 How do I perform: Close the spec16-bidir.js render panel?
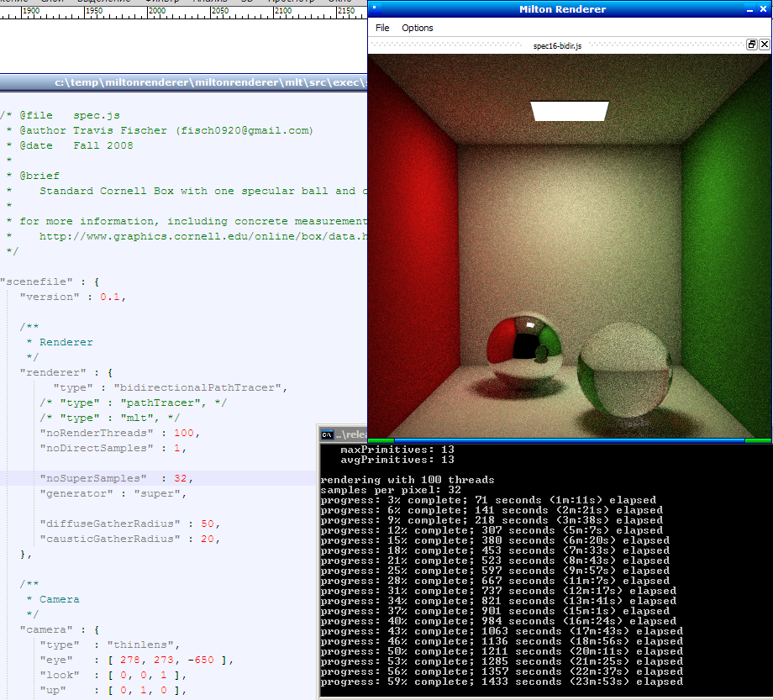[x=763, y=45]
